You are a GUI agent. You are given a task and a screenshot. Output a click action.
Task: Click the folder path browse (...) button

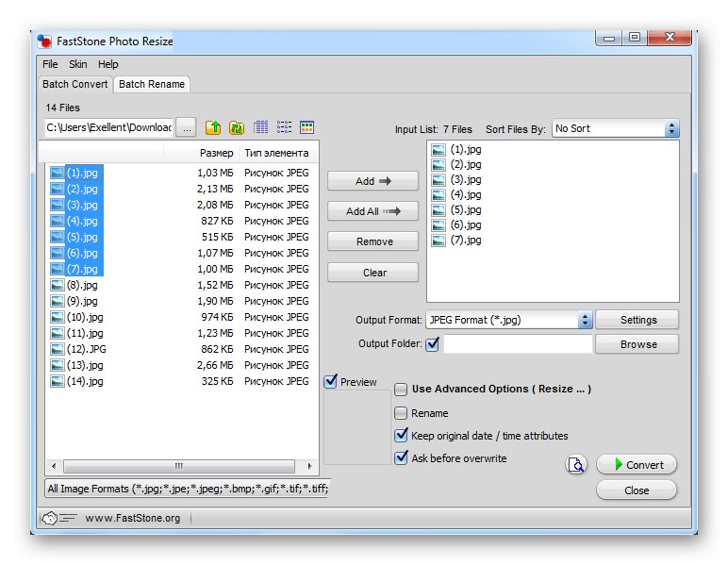(x=187, y=127)
